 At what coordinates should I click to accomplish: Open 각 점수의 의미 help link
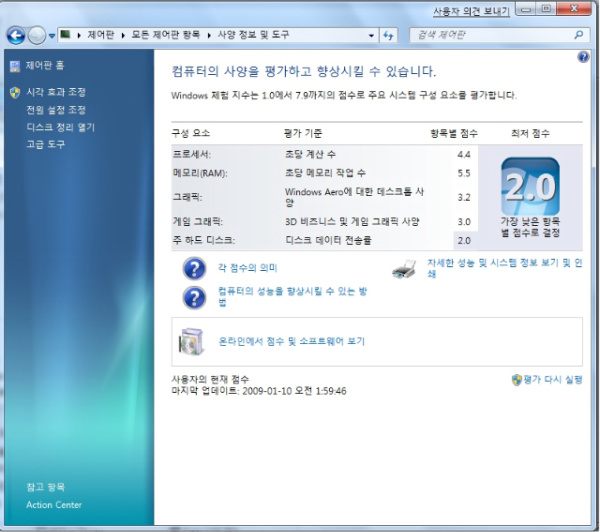(248, 268)
